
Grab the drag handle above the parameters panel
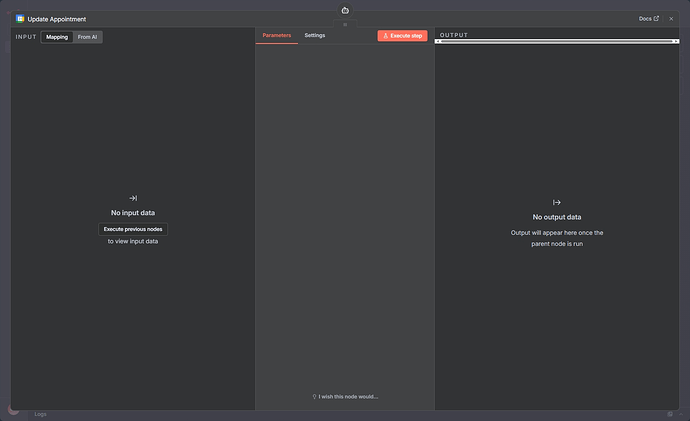[x=345, y=25]
